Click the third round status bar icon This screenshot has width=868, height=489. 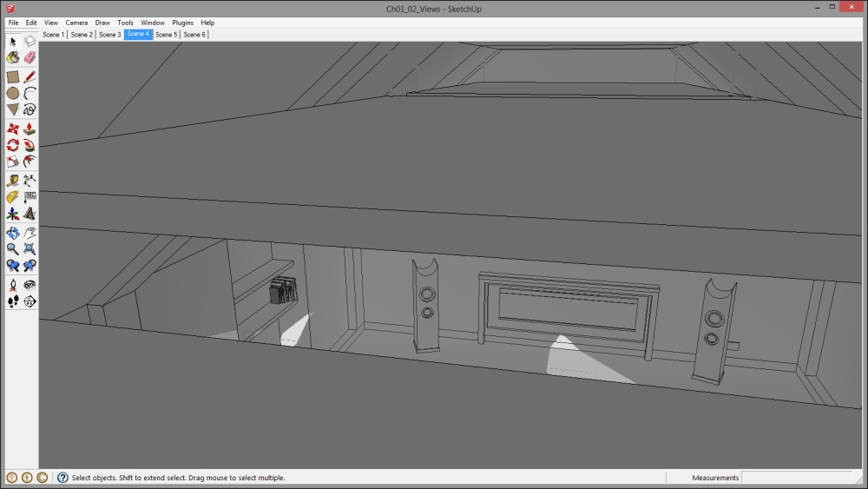click(x=42, y=478)
